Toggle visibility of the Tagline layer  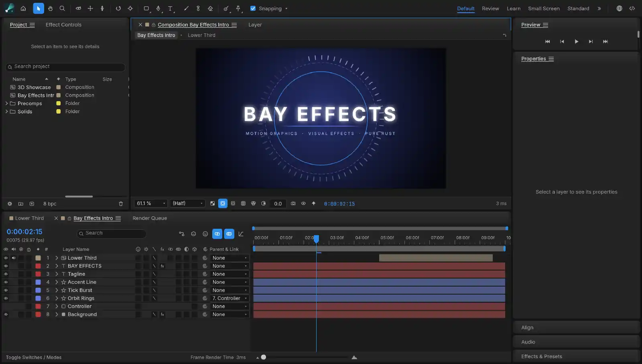6,274
